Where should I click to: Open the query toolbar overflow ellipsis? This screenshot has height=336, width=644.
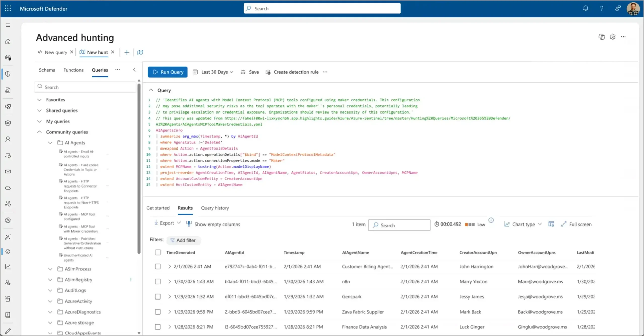(325, 72)
